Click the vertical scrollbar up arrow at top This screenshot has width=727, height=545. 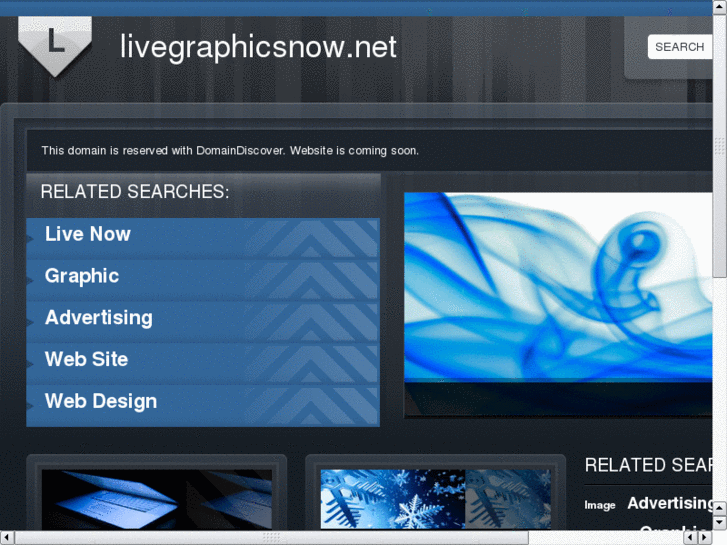[720, 7]
